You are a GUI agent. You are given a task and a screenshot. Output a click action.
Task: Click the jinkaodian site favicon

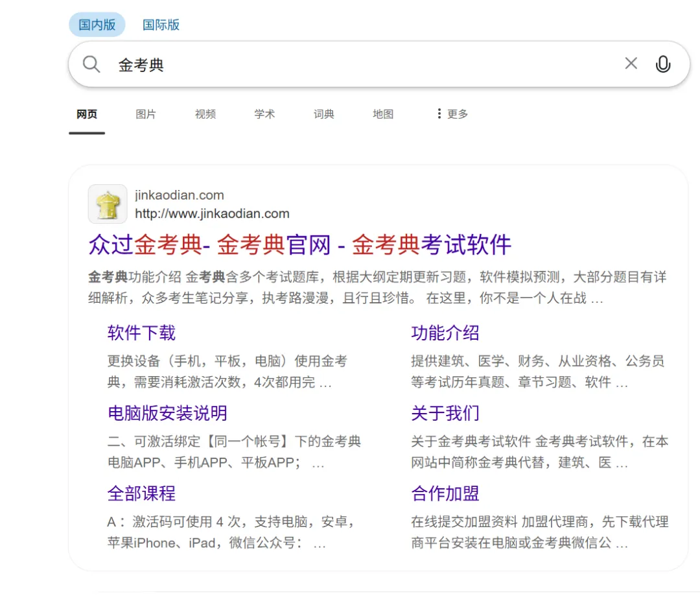[108, 204]
